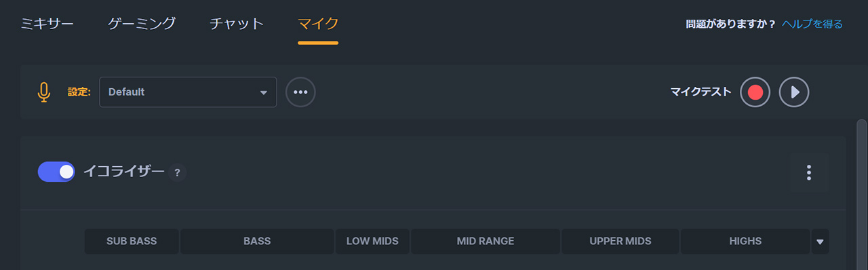This screenshot has width=868, height=270.
Task: Click the vertical scrollbar on the right
Action: 861,194
